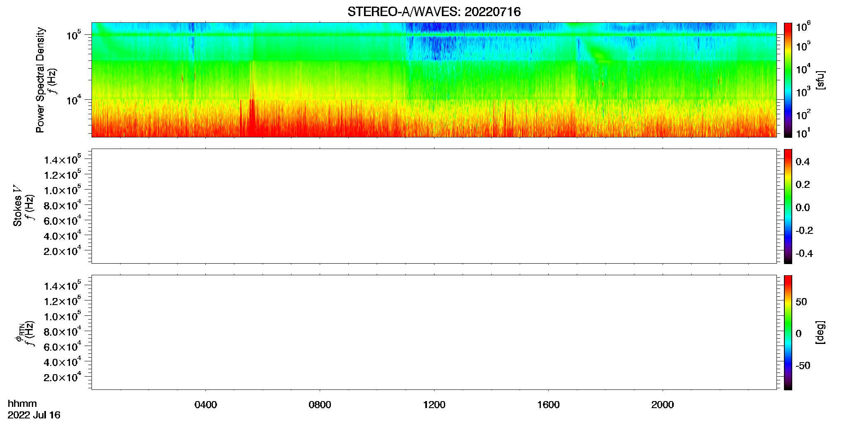Viewport: 868px width, 447px height.
Task: Click the empty Stokes V plot area
Action: click(x=434, y=206)
